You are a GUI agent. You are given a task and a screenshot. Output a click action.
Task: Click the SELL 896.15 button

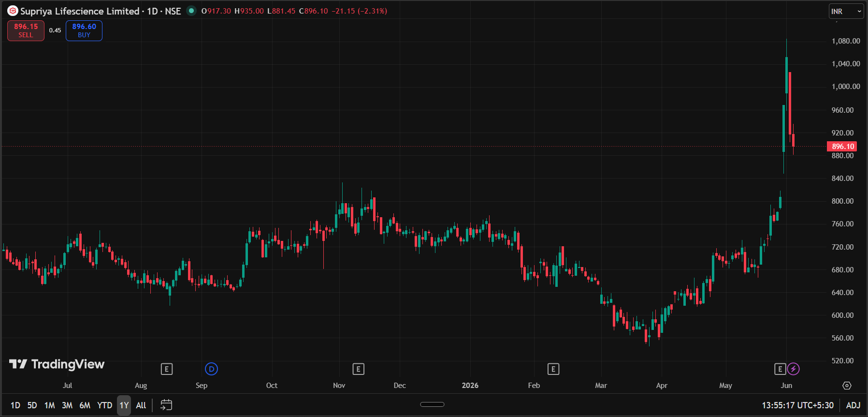(x=26, y=30)
